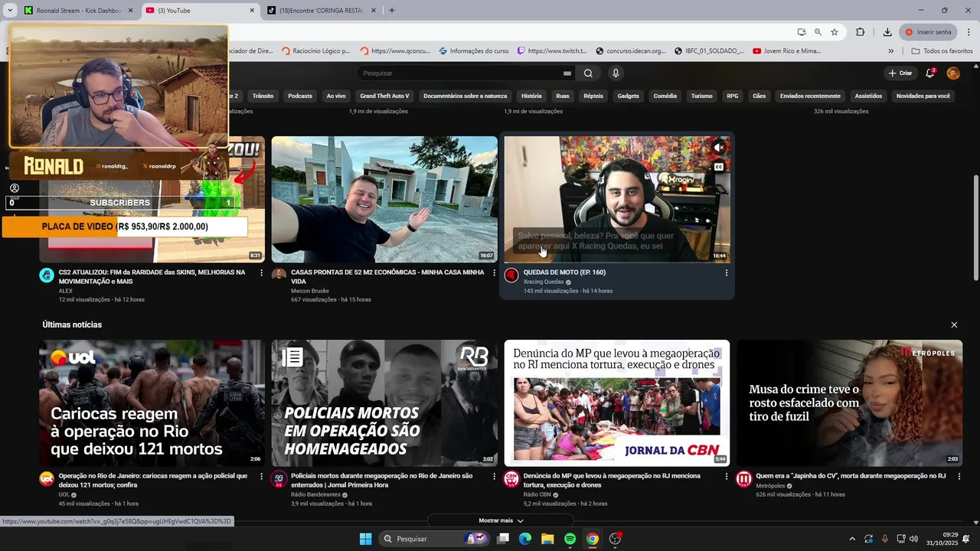Open the CASAS PRONTAS house video thumbnail

pyautogui.click(x=384, y=200)
